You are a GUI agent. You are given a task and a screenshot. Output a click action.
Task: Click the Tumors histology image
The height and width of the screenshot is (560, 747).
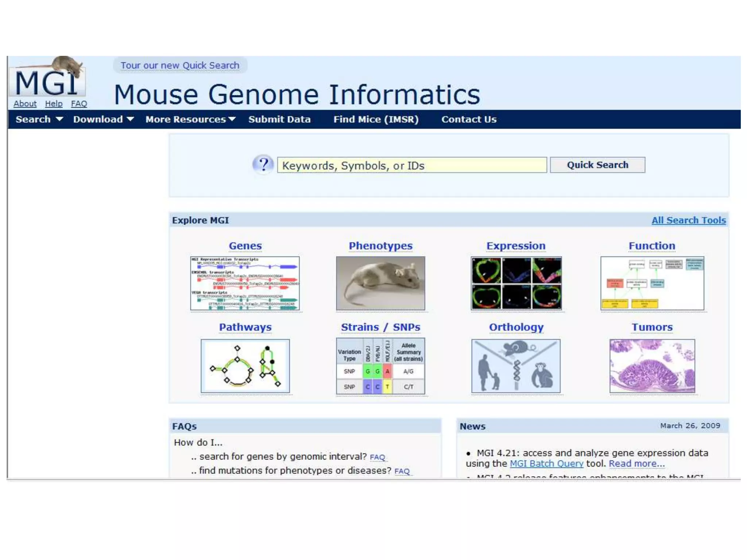(x=652, y=366)
